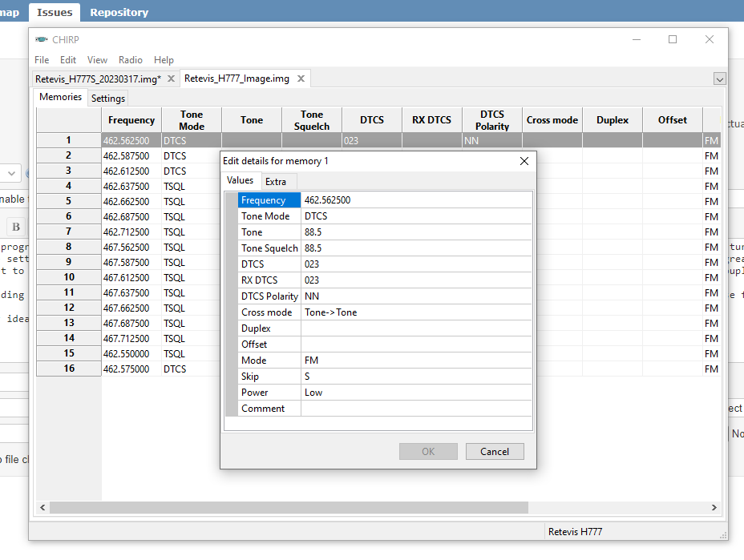Open the File menu in CHIRP

[x=42, y=60]
